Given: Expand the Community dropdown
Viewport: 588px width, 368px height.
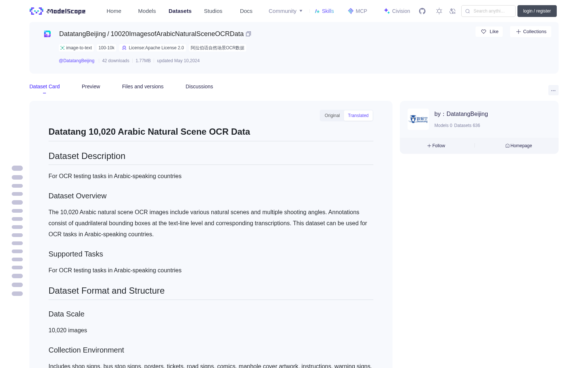Looking at the screenshot, I should (x=286, y=11).
